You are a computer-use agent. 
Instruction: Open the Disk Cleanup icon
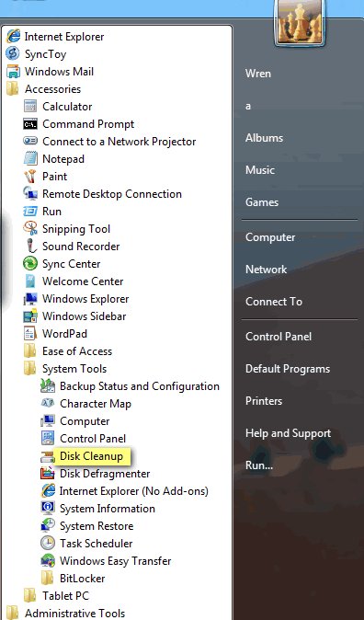48,456
